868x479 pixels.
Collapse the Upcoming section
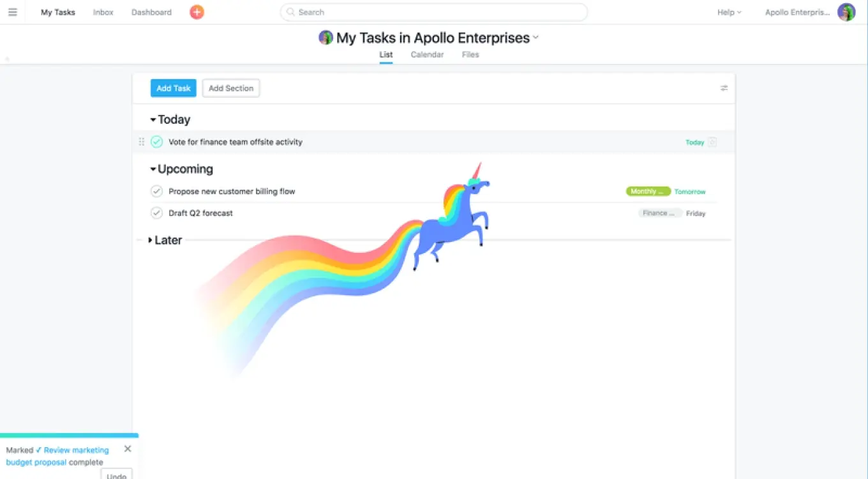[x=153, y=169]
